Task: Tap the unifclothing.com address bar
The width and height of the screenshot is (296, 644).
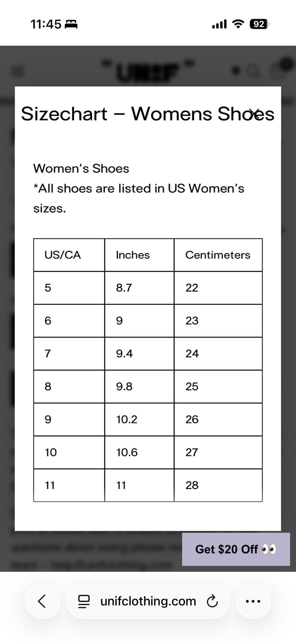Action: 148,601
